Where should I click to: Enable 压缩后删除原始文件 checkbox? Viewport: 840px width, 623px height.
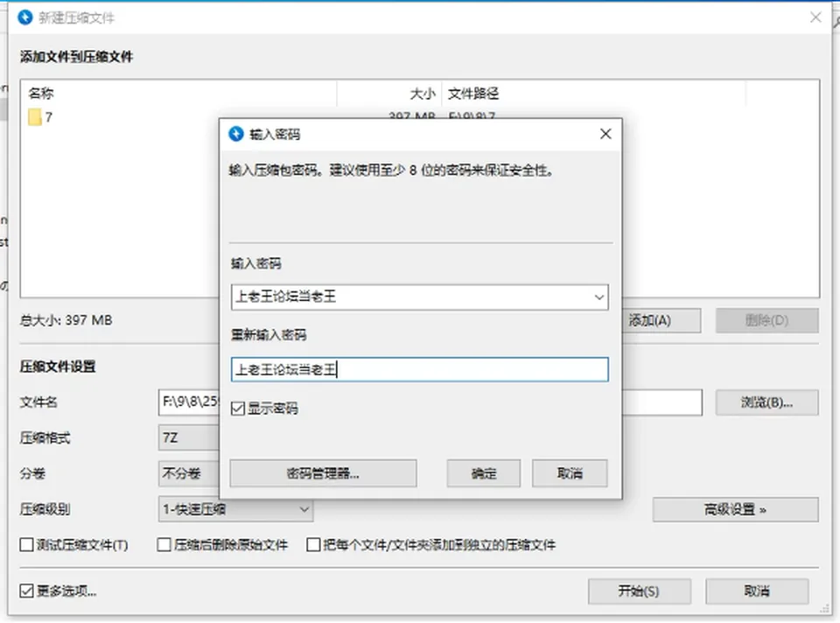point(164,545)
